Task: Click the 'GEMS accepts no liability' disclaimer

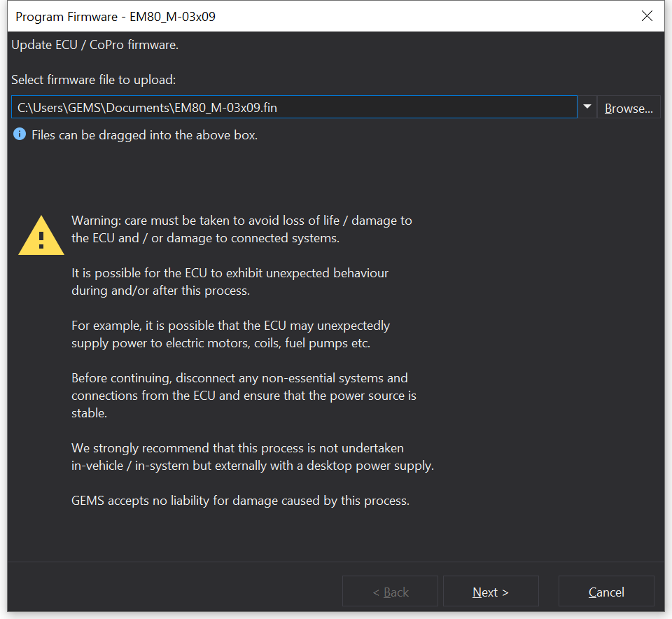Action: click(x=240, y=501)
